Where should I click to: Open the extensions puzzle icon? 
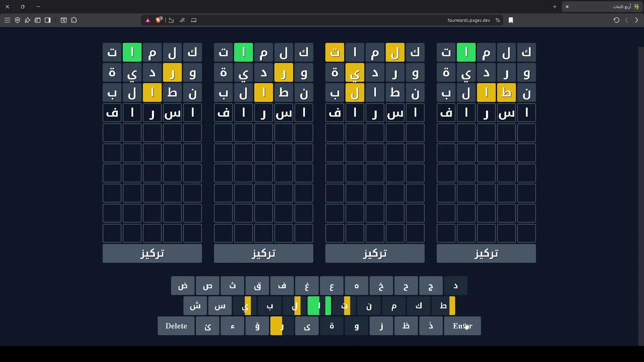tap(74, 20)
